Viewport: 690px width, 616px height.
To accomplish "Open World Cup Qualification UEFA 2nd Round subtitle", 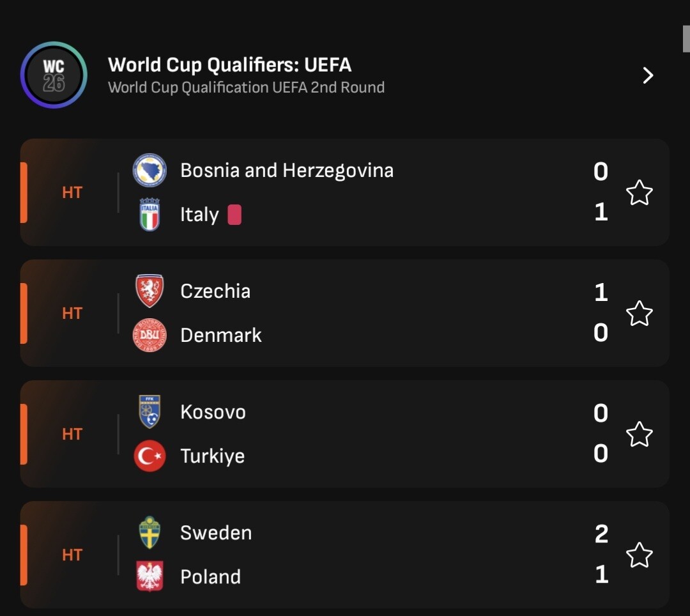I will pos(246,88).
